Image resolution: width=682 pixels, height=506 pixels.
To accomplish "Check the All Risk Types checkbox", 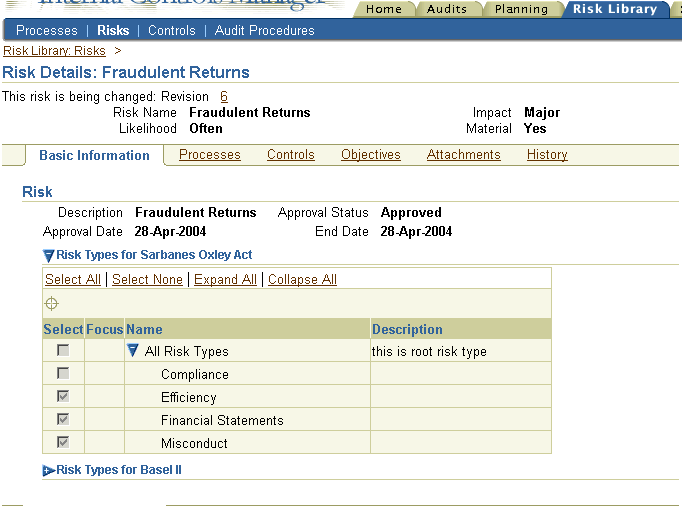I will pos(63,350).
